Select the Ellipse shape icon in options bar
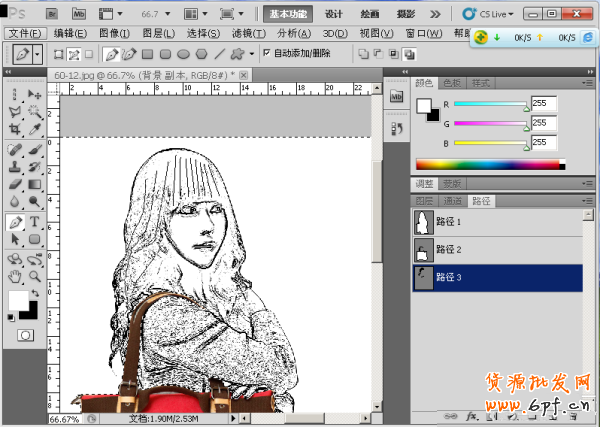This screenshot has height=427, width=600. pos(183,53)
